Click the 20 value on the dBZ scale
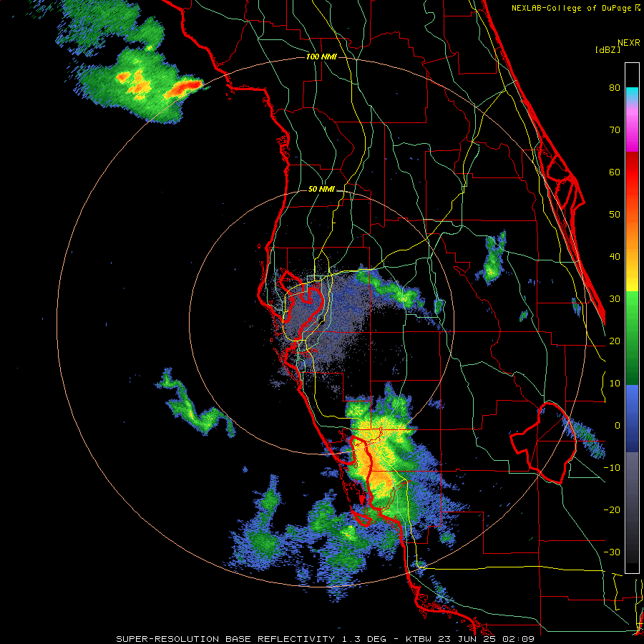 click(615, 341)
